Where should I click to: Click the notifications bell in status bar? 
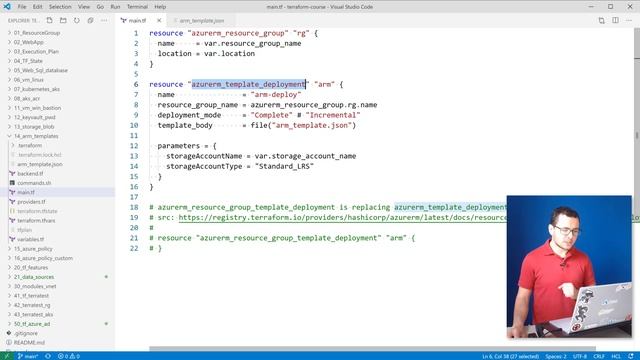click(631, 356)
